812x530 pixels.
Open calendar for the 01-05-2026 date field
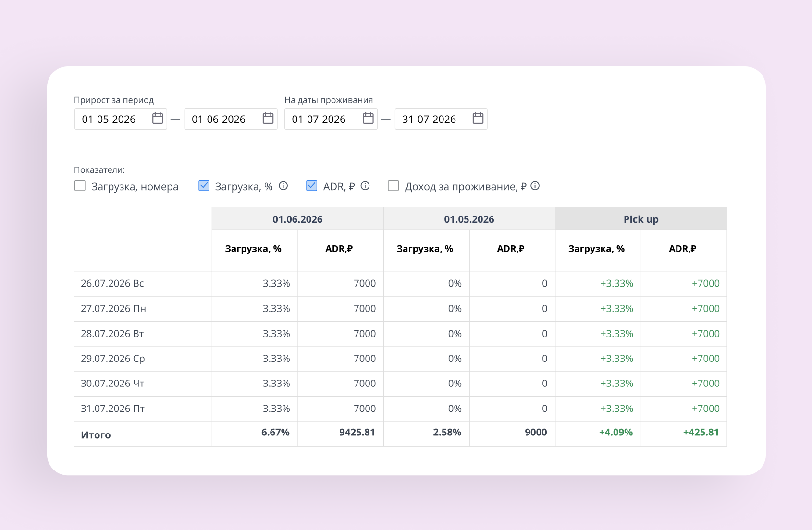(x=158, y=119)
